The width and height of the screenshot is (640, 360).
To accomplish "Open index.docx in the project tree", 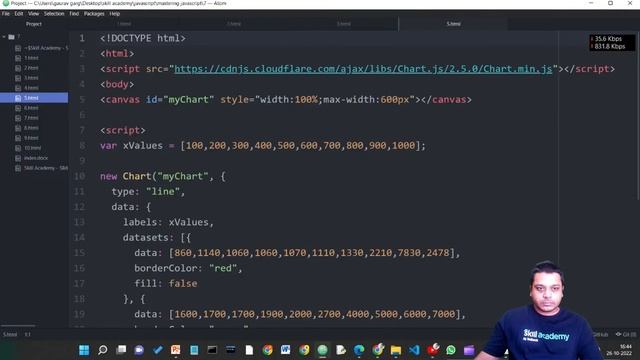I will tap(36, 158).
